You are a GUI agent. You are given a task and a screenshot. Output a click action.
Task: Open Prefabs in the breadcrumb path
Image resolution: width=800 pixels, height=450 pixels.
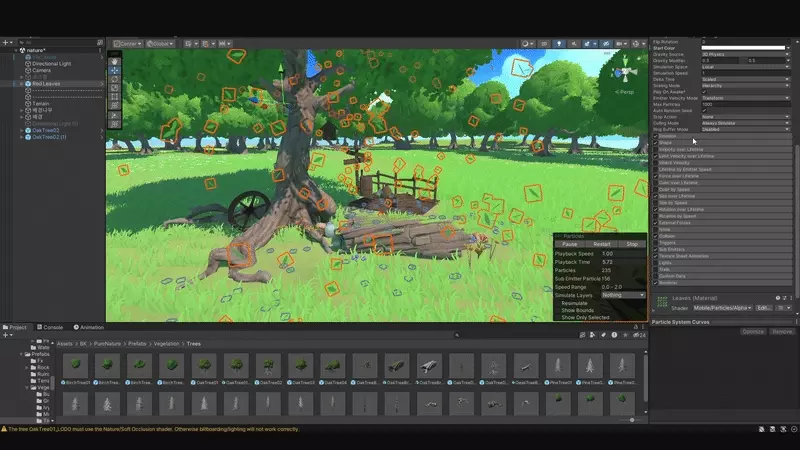click(x=137, y=344)
